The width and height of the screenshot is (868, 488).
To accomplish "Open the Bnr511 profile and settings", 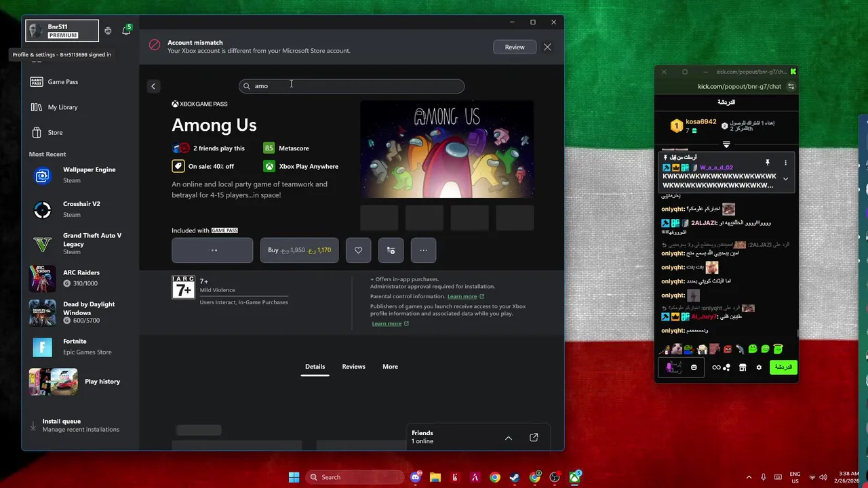I will coord(62,30).
